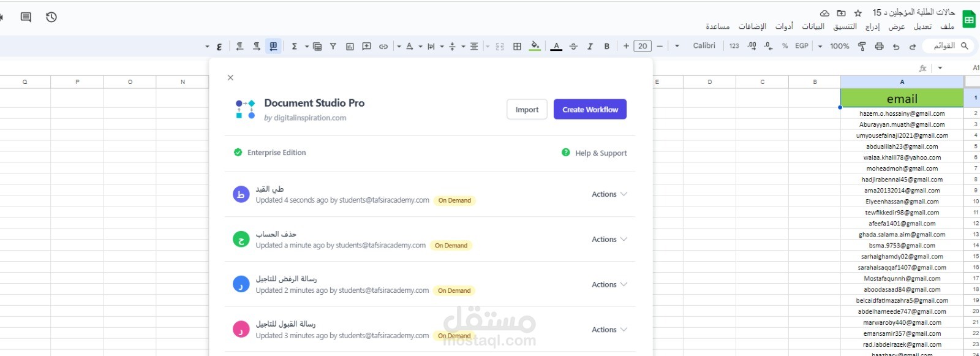Decrease decimal places
Image resolution: width=980 pixels, height=356 pixels.
point(768,46)
